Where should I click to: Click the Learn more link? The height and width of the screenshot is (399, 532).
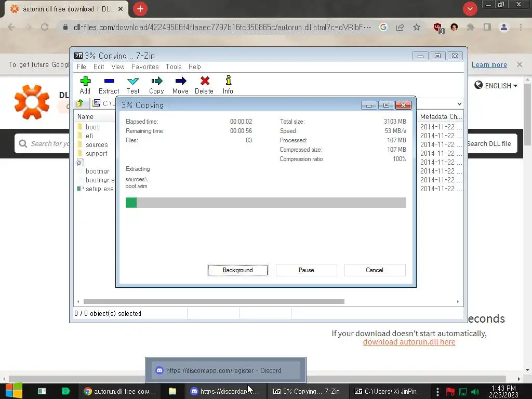click(489, 64)
